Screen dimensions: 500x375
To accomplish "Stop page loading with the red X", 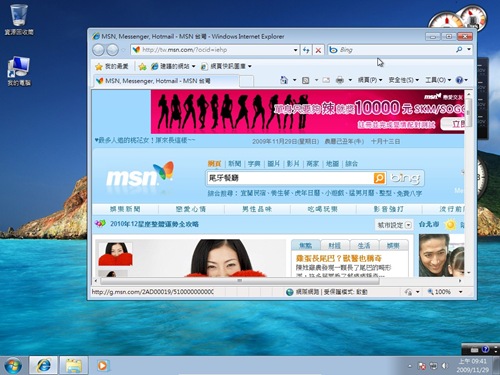I will [x=318, y=50].
